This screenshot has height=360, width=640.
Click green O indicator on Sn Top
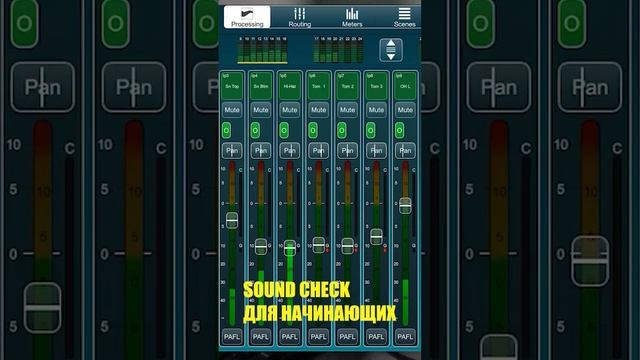click(227, 130)
